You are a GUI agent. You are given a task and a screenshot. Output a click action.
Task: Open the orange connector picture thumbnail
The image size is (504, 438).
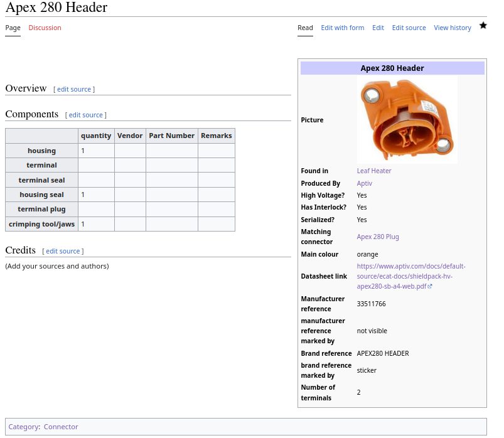pos(407,120)
